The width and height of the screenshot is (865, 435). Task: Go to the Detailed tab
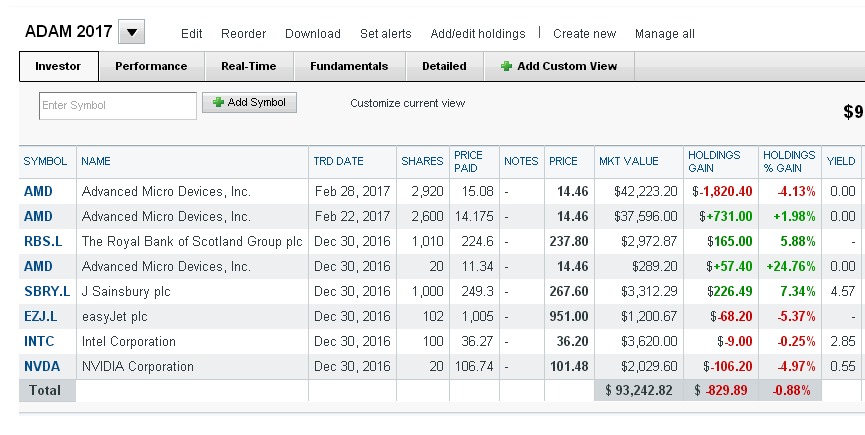pyautogui.click(x=444, y=66)
